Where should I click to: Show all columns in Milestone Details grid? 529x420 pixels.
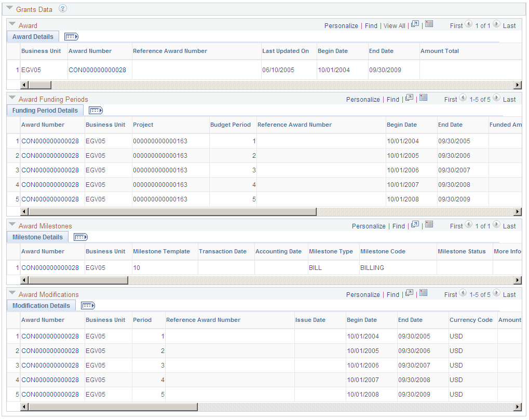80,237
